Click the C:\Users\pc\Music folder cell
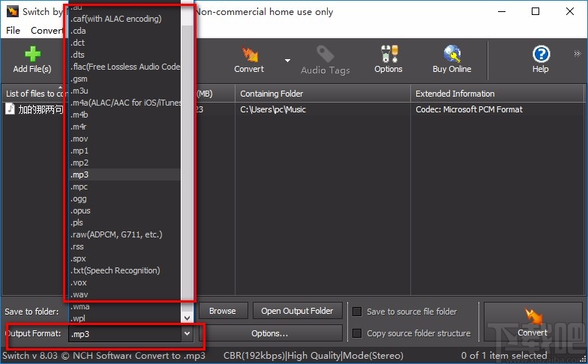This screenshot has height=364, width=588. (273, 109)
